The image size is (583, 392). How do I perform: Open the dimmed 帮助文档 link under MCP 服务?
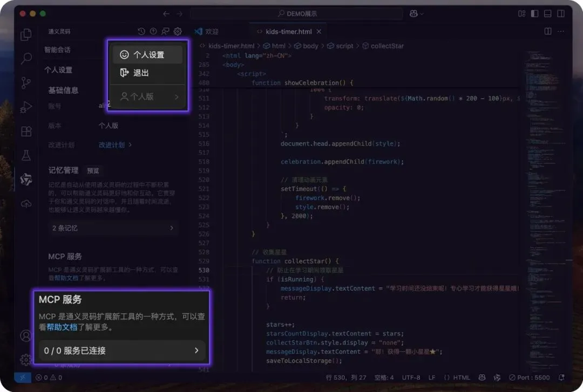click(x=66, y=278)
